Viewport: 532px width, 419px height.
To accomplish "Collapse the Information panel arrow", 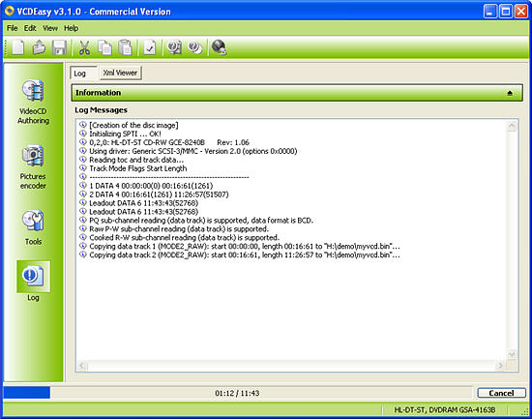I will (510, 93).
